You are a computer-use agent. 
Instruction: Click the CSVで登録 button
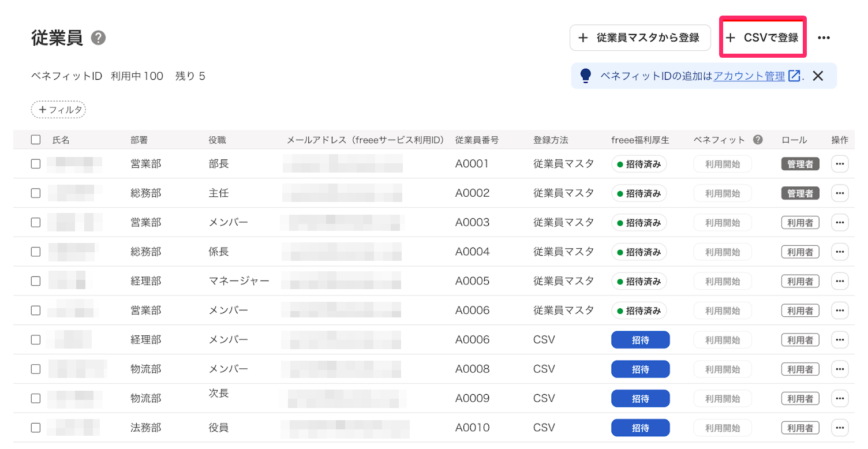click(762, 37)
